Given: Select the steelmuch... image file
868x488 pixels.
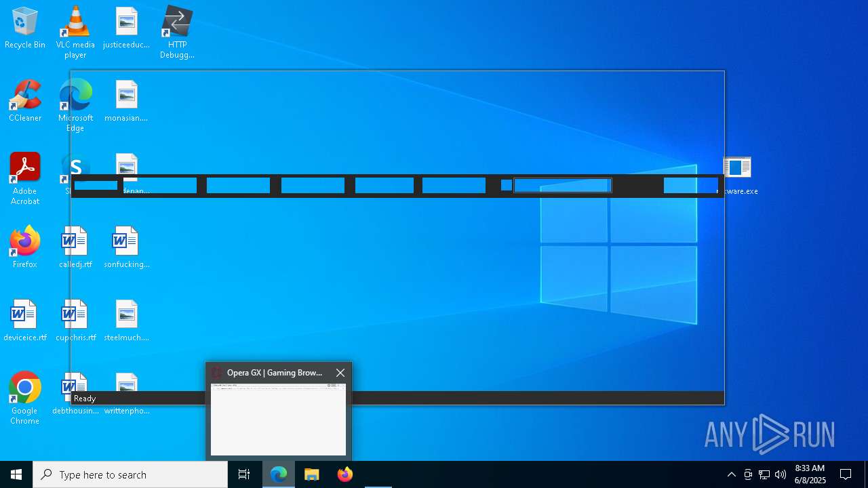Looking at the screenshot, I should (x=127, y=321).
